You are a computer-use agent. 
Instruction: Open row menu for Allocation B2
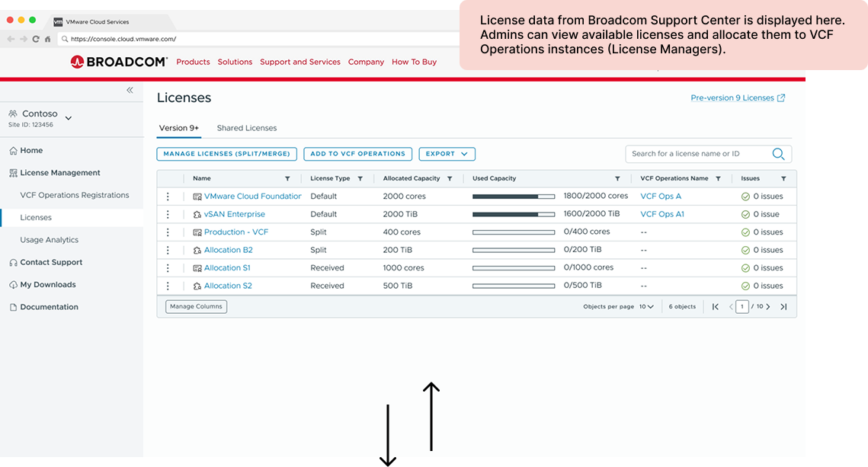[x=168, y=250]
